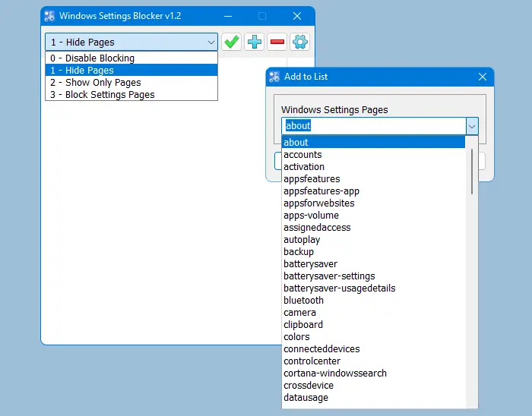The image size is (532, 416).
Task: Minimize the Windows Settings Blocker window
Action: 228,16
